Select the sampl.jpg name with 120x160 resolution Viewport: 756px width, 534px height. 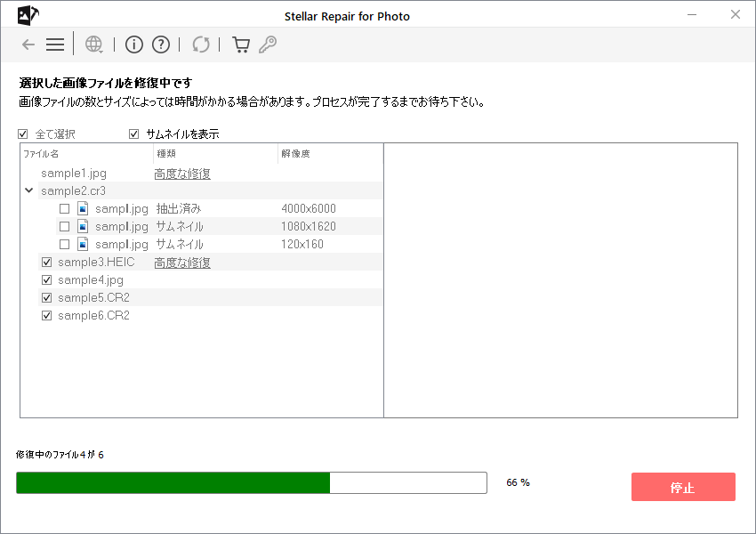pos(122,245)
